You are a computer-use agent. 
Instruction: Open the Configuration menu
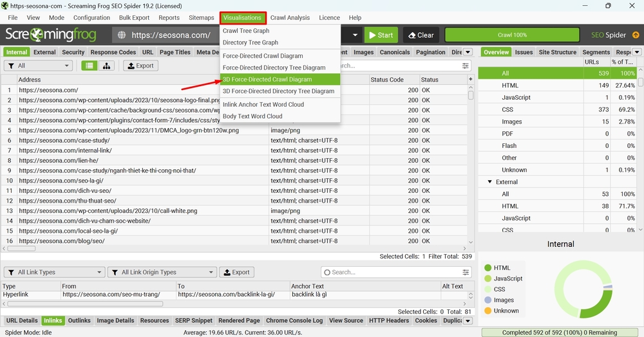click(x=91, y=17)
